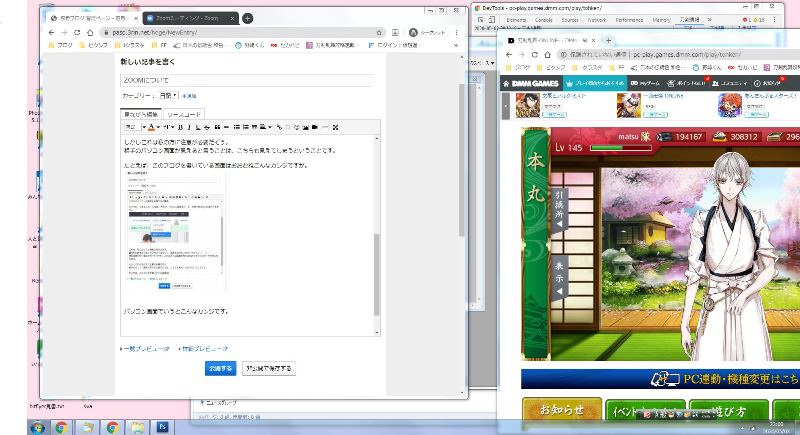Screen dimensions: 800x435
Task: Toggle device toolbar in DevTools
Action: click(492, 19)
